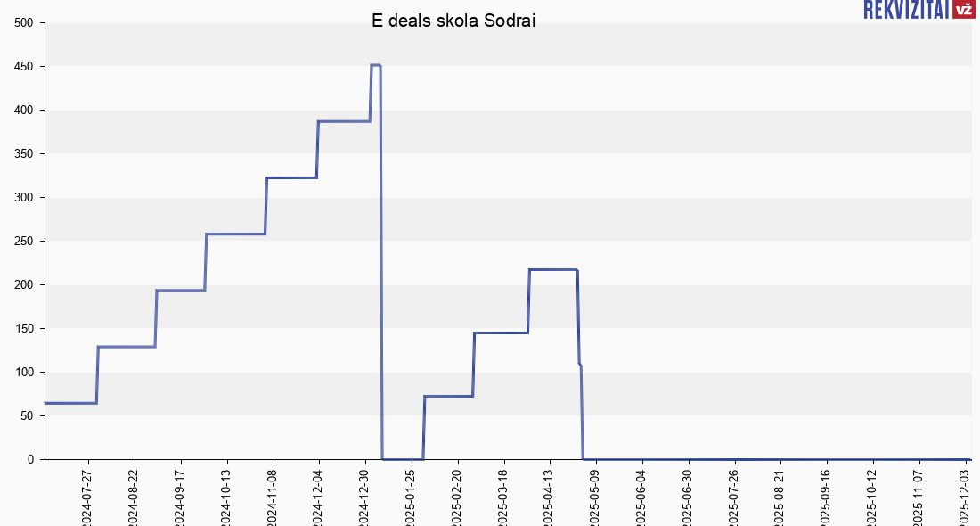
Task: Click the line plateau at about 217
Action: [x=552, y=269]
